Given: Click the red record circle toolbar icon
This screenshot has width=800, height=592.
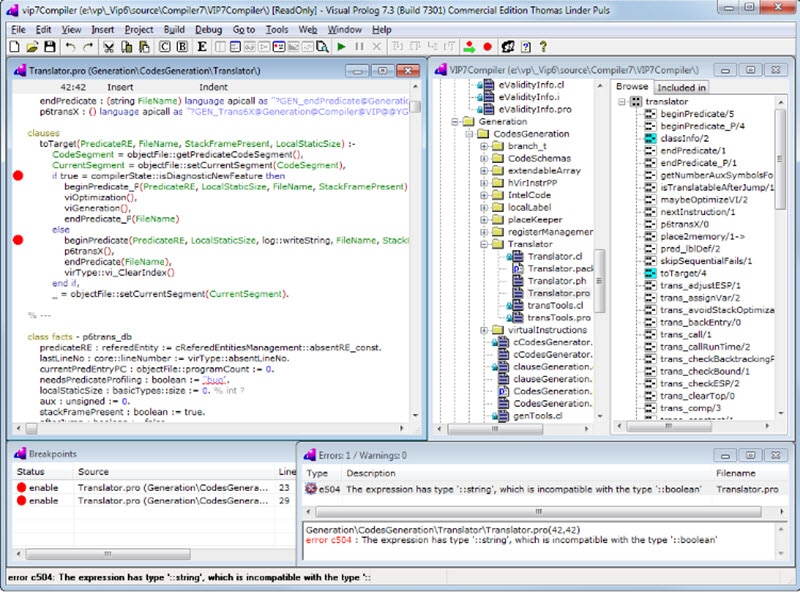Looking at the screenshot, I should click(487, 47).
